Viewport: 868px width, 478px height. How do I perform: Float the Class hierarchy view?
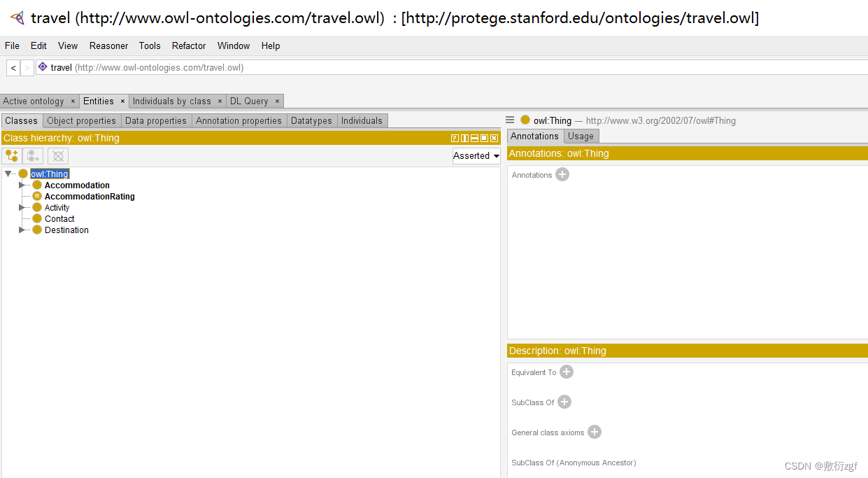[x=484, y=138]
